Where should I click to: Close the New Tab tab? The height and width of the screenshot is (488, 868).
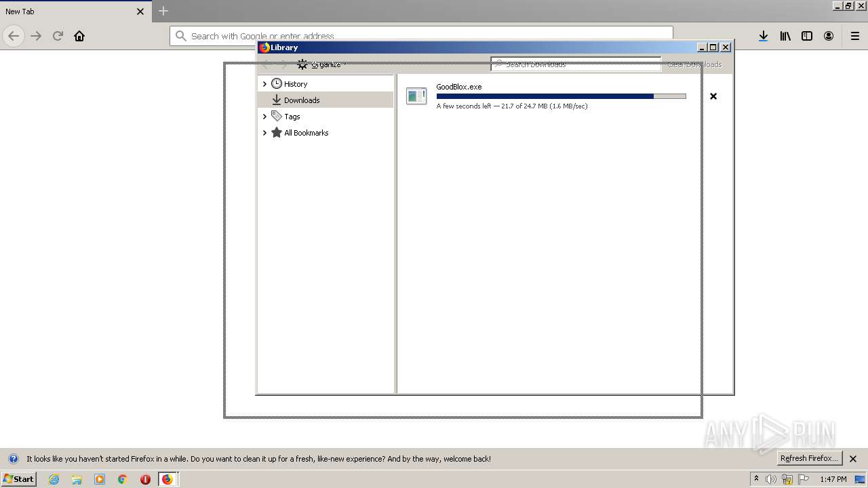[140, 12]
